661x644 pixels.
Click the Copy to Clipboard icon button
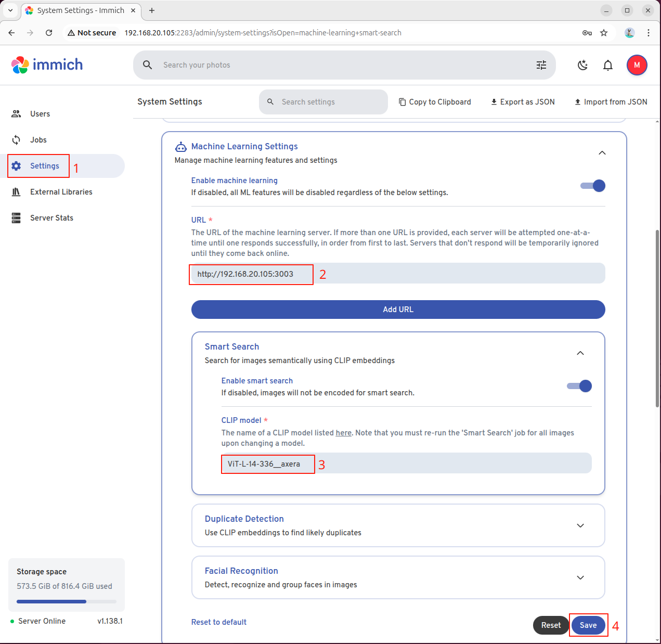click(x=435, y=102)
